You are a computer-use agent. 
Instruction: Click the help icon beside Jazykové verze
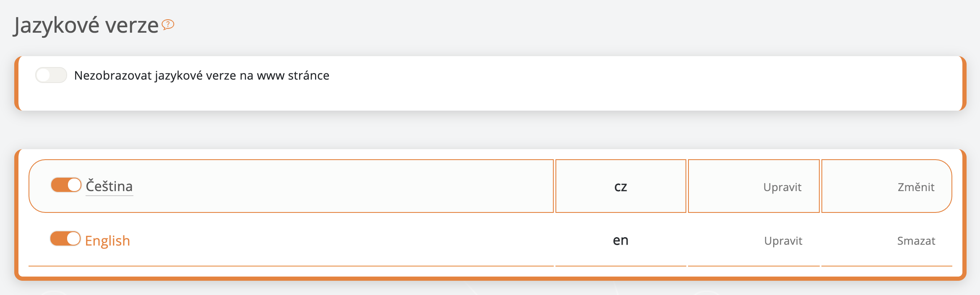[168, 25]
